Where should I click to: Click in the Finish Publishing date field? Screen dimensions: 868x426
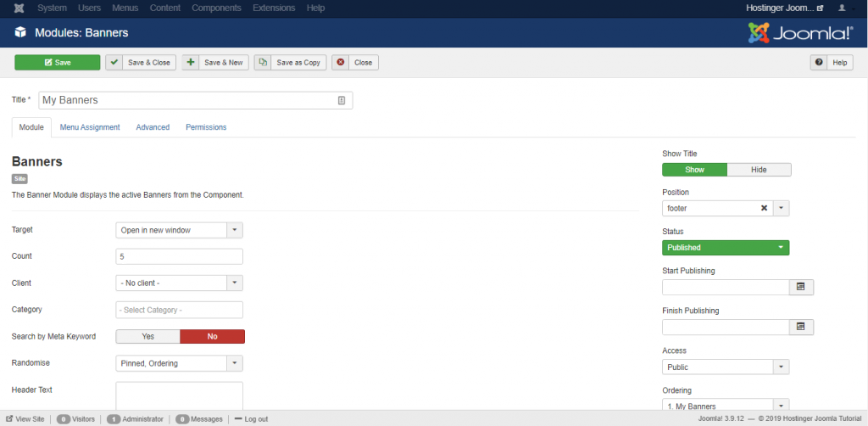click(726, 327)
